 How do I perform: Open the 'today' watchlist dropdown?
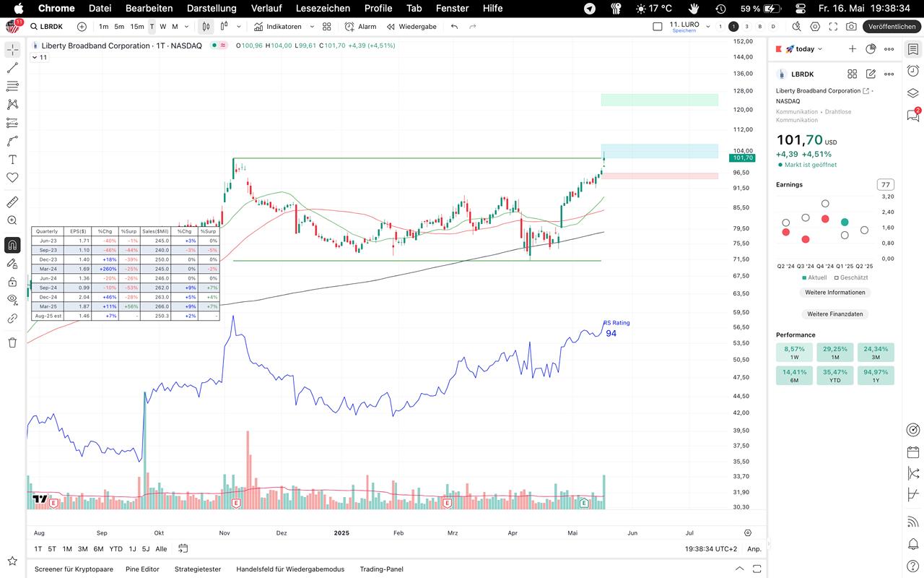[805, 49]
